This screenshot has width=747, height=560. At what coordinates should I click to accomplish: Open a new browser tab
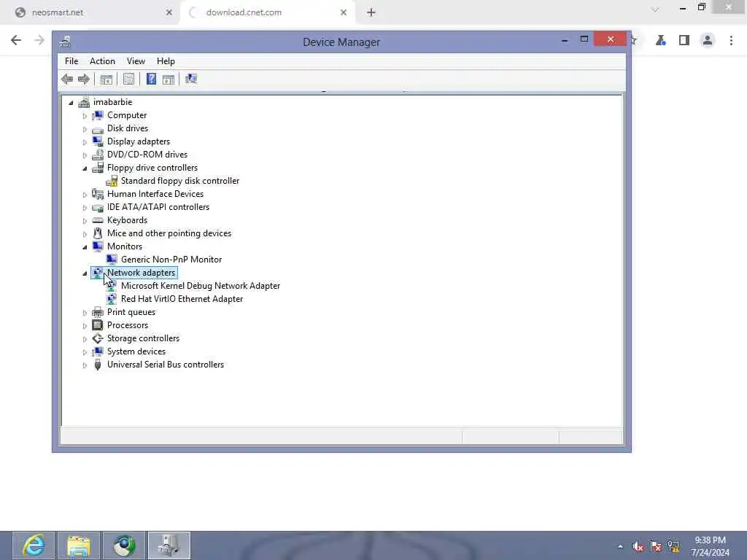pyautogui.click(x=371, y=12)
